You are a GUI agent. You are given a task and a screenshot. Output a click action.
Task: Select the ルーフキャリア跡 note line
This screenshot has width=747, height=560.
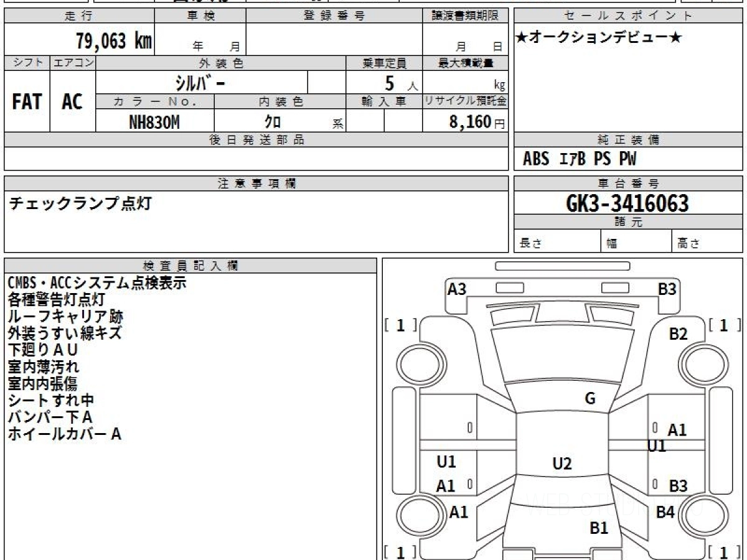point(65,316)
